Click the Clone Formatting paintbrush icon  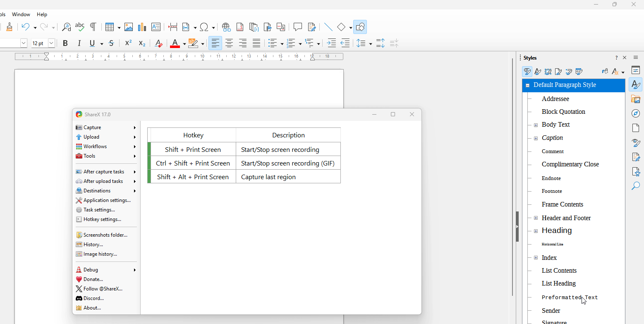pos(9,27)
